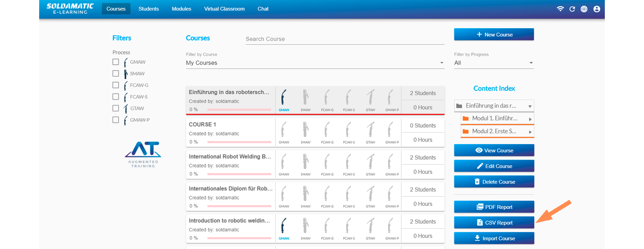This screenshot has width=644, height=249.
Task: Toggle the GTAW process filter checkbox
Action: tap(116, 108)
